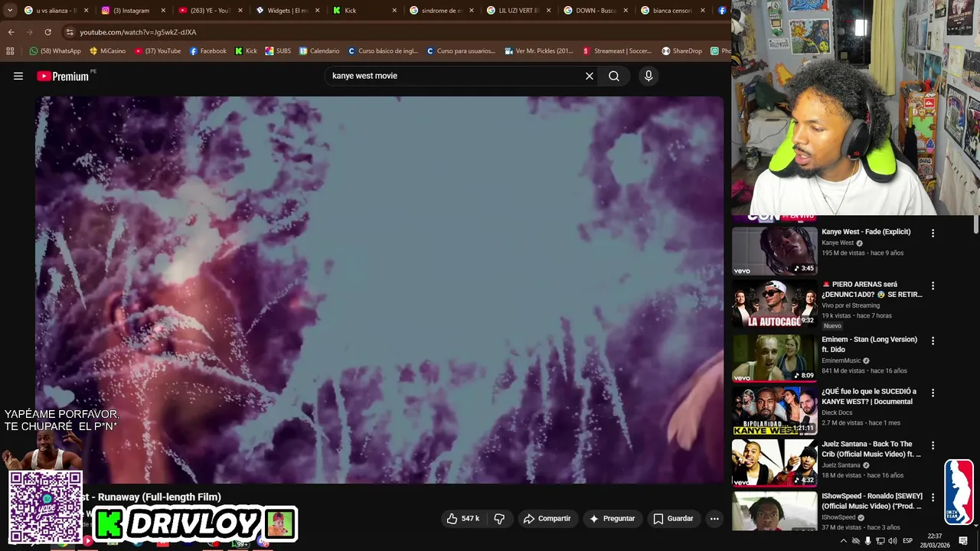Open options for Juelz Santana video
980x551 pixels.
coord(933,445)
